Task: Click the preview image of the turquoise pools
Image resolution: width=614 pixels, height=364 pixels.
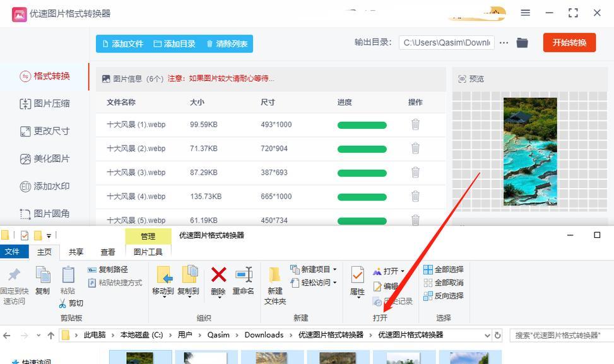Action: coord(530,151)
